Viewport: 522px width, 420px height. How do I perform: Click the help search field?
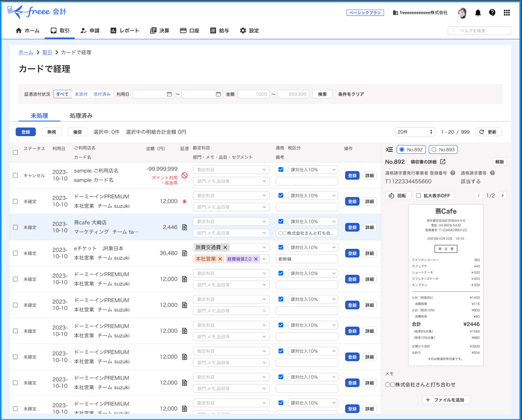click(x=479, y=30)
